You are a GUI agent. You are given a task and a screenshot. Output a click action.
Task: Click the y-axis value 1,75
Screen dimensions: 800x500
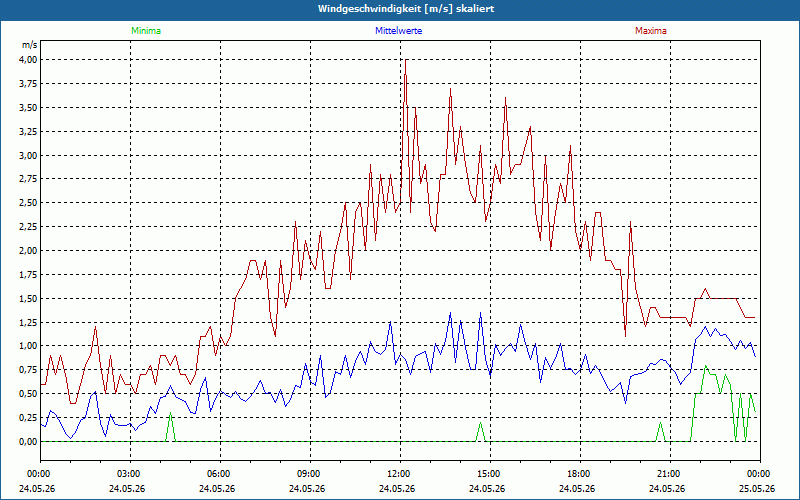coord(28,274)
